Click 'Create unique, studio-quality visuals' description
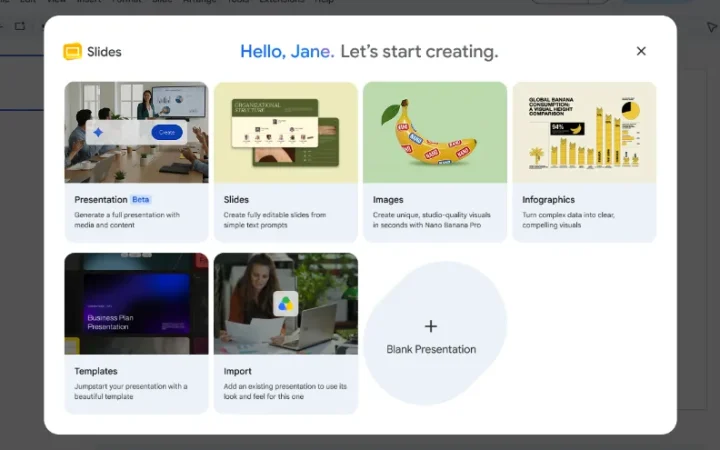The width and height of the screenshot is (720, 450). pos(432,220)
